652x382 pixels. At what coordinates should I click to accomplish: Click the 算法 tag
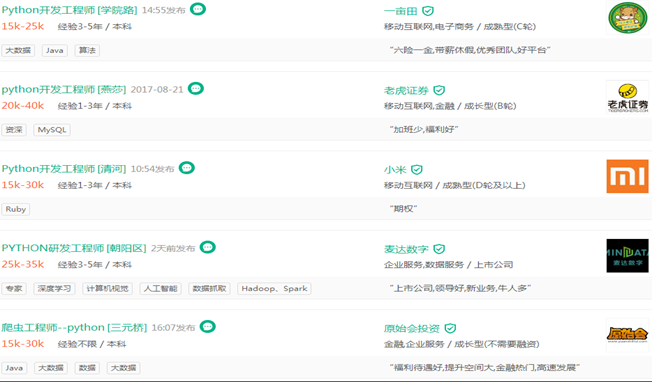click(87, 50)
